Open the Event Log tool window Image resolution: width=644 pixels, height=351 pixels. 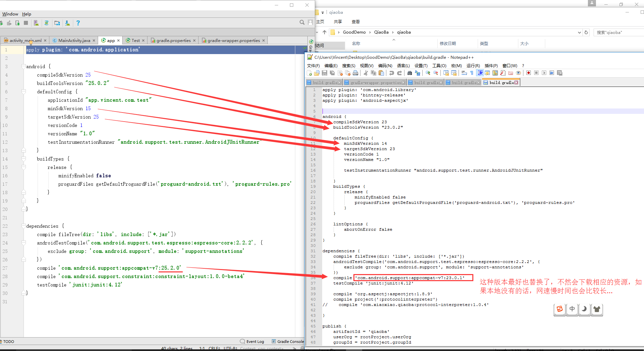252,342
